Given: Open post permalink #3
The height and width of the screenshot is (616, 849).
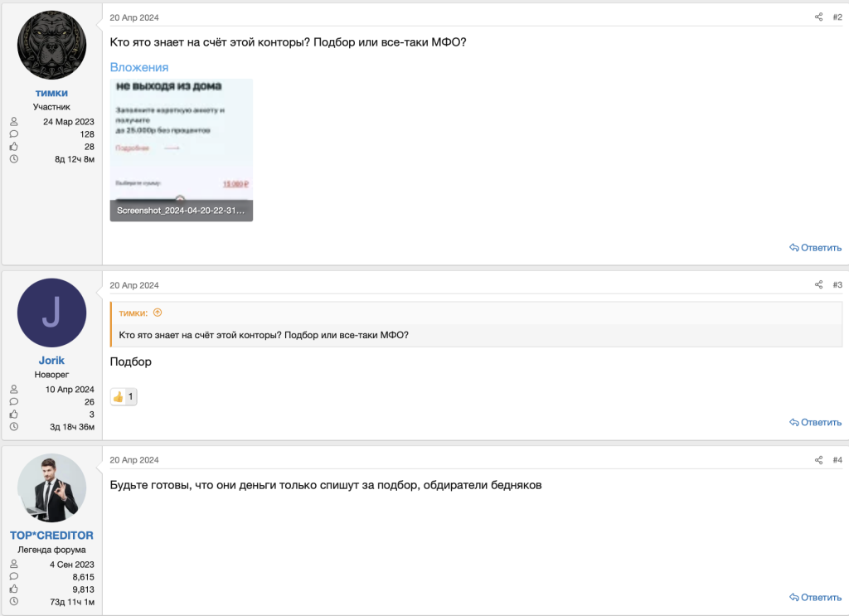Looking at the screenshot, I should click(x=837, y=285).
